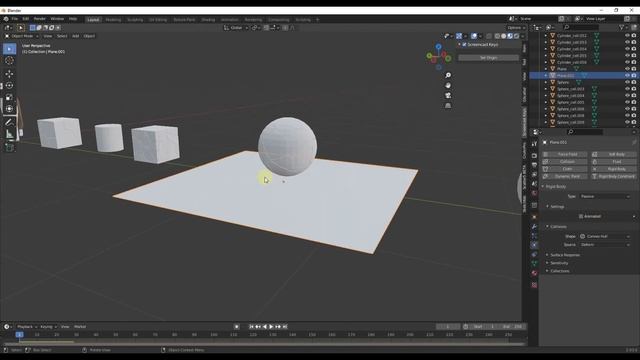Toggle the Animated checkbox

pos(581,216)
